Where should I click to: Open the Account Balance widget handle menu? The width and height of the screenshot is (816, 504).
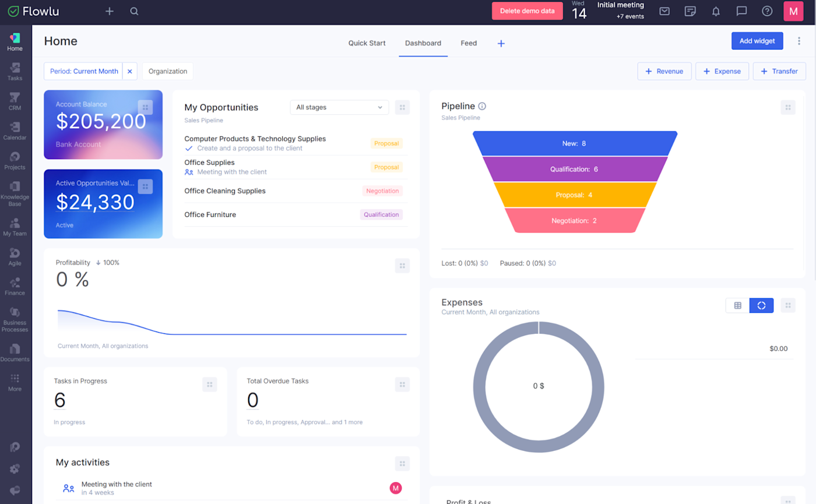145,107
